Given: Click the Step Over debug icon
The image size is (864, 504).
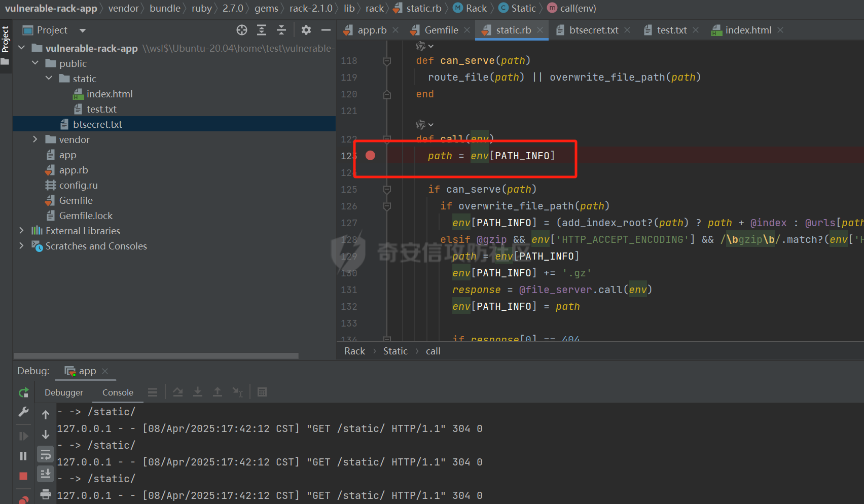Looking at the screenshot, I should (178, 392).
